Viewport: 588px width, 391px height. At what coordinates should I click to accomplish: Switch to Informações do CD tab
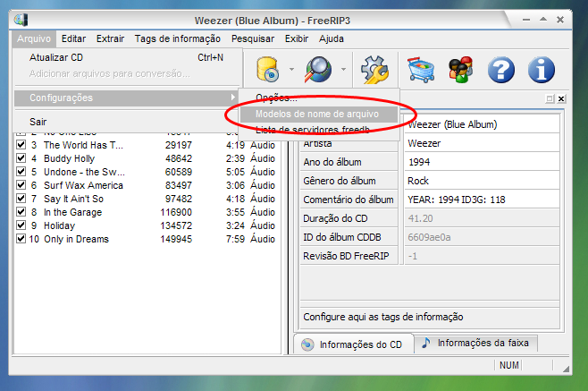click(353, 344)
